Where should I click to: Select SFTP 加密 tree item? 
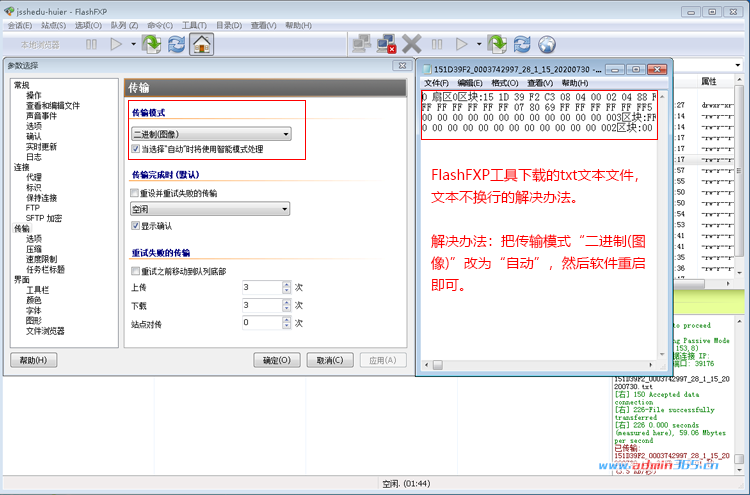pyautogui.click(x=44, y=218)
